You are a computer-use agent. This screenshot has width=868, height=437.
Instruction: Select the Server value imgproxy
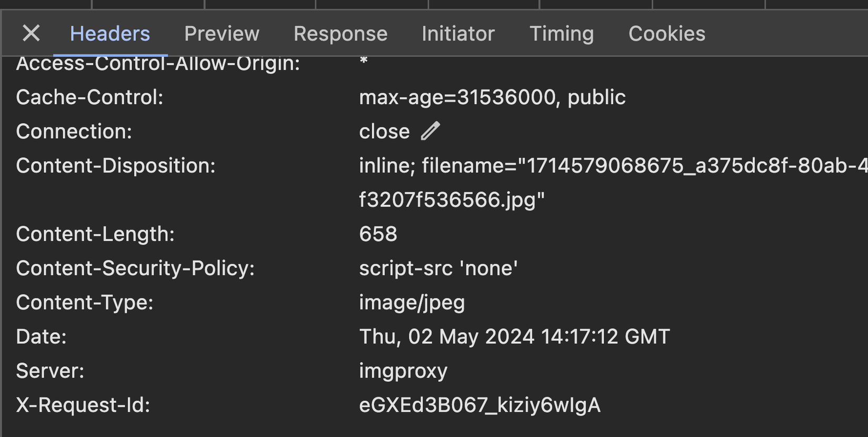click(x=403, y=370)
